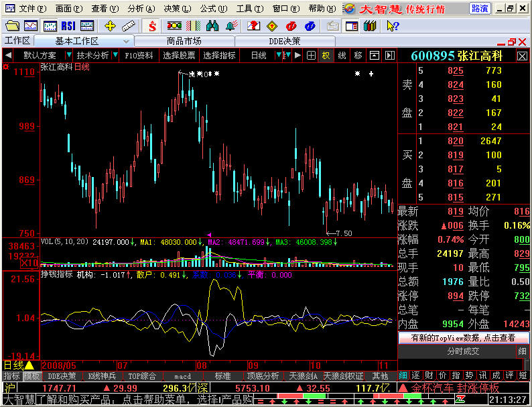Select the 顶底分析 template tab
The image size is (532, 407).
[263, 376]
